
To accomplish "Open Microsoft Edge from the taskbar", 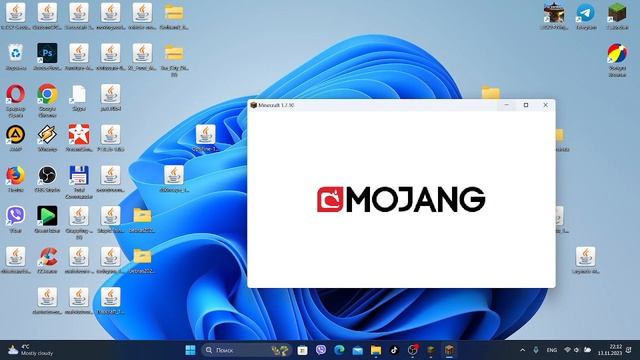I will [339, 350].
